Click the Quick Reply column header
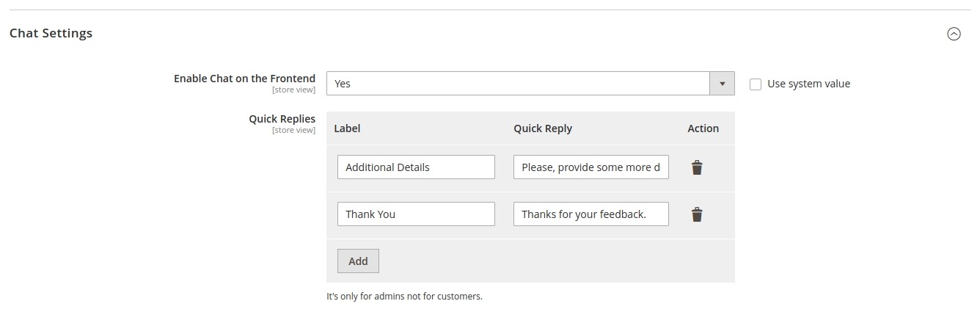The image size is (980, 312). click(x=542, y=128)
